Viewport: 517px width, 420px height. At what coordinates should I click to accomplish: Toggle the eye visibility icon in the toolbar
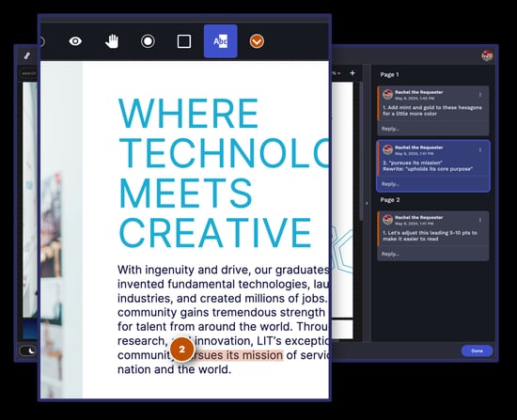[75, 41]
